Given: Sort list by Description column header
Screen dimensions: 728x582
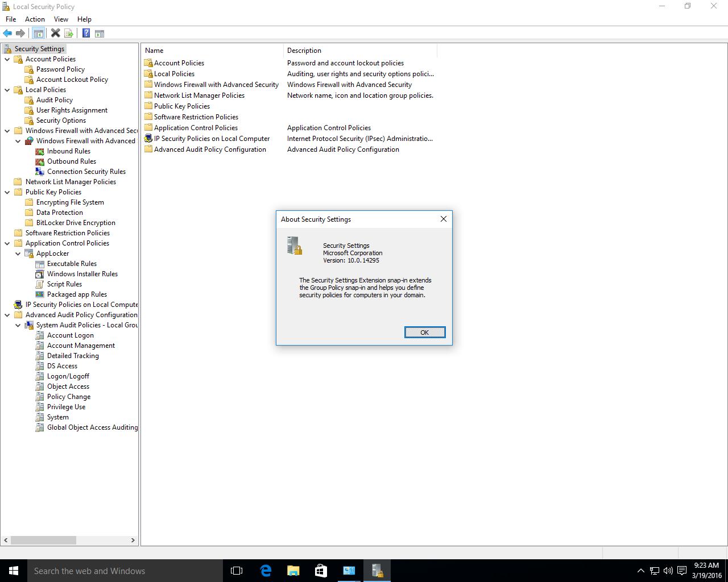Looking at the screenshot, I should tap(360, 51).
